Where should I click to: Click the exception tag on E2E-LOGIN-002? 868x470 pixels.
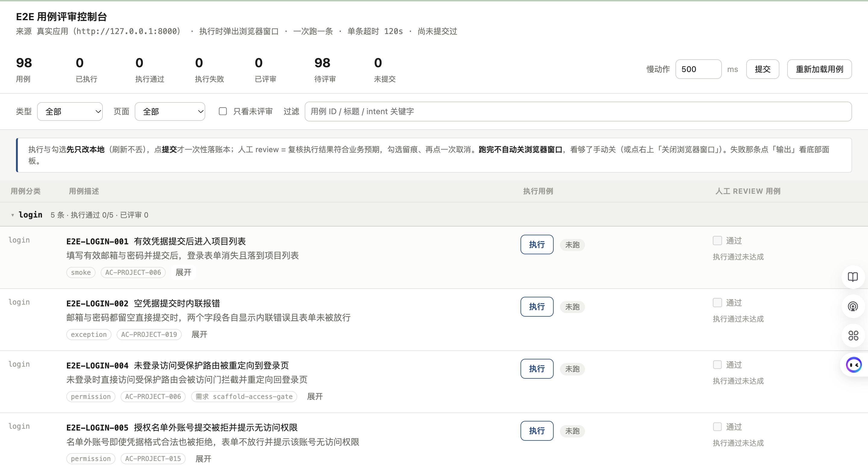coord(89,334)
